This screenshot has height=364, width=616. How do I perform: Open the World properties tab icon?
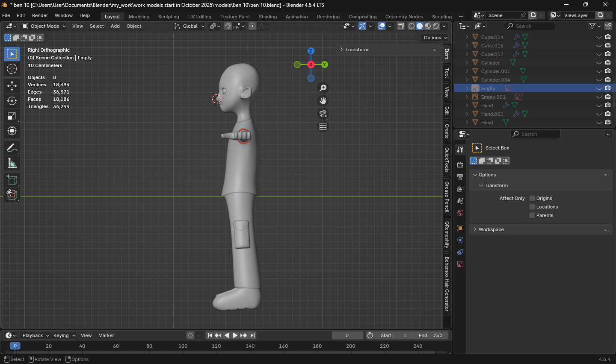click(460, 213)
